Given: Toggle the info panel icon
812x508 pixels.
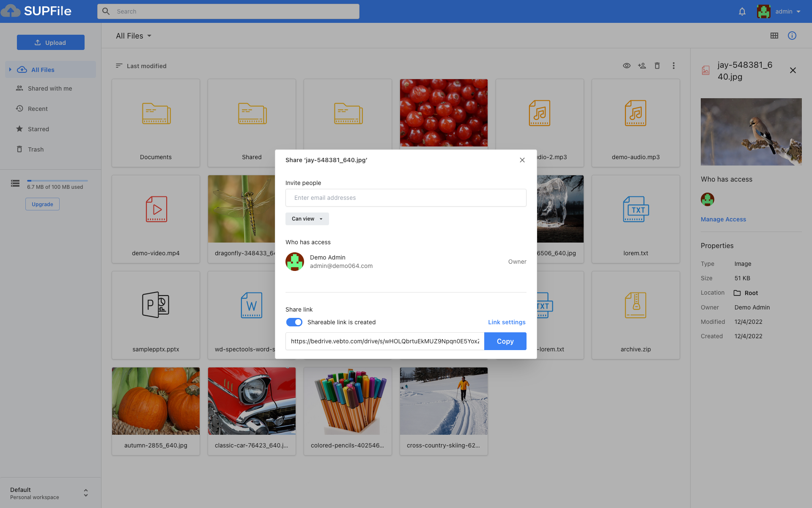Looking at the screenshot, I should point(792,36).
